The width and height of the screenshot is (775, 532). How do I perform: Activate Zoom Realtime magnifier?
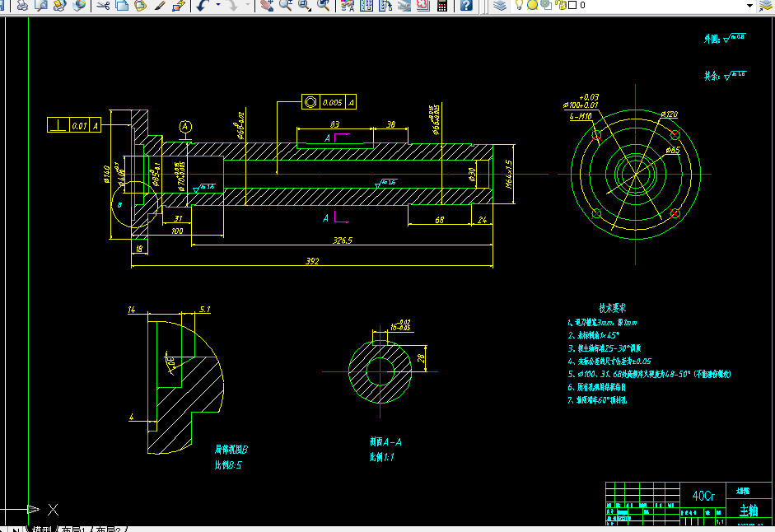click(286, 6)
